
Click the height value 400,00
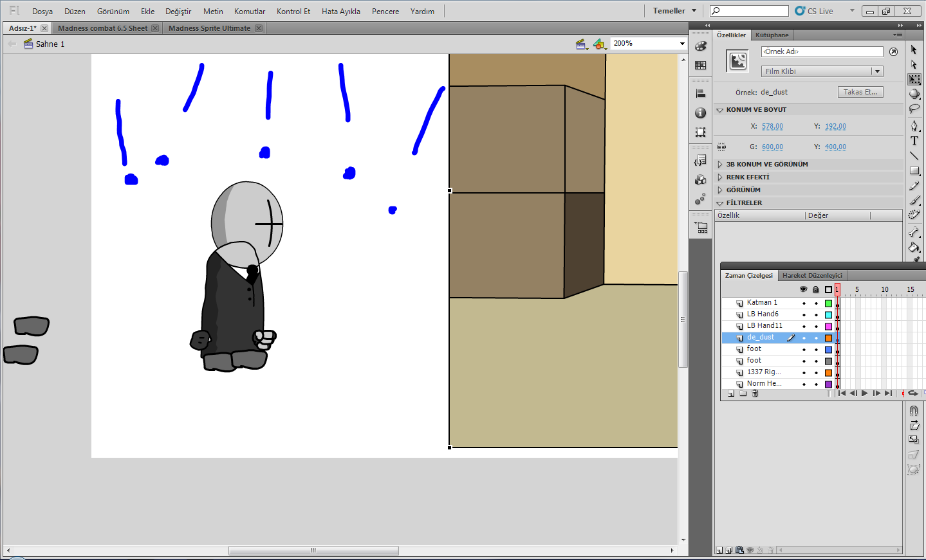tap(836, 147)
